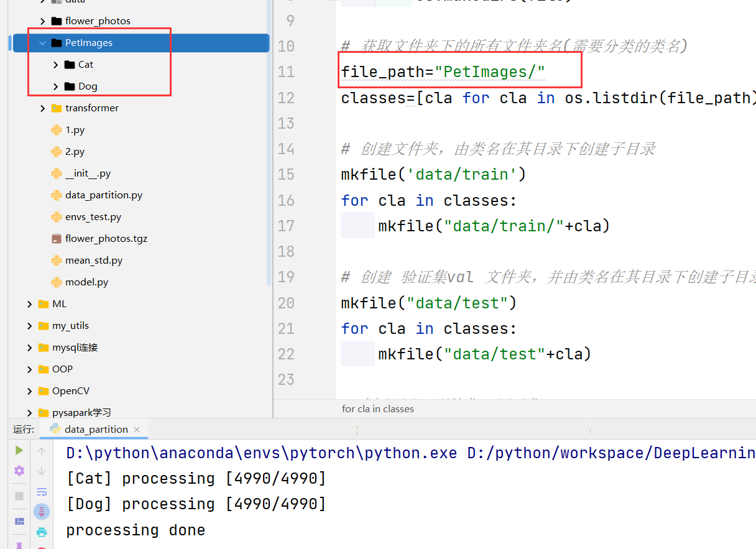Select model.py file in project tree
This screenshot has width=756, height=549.
[86, 282]
